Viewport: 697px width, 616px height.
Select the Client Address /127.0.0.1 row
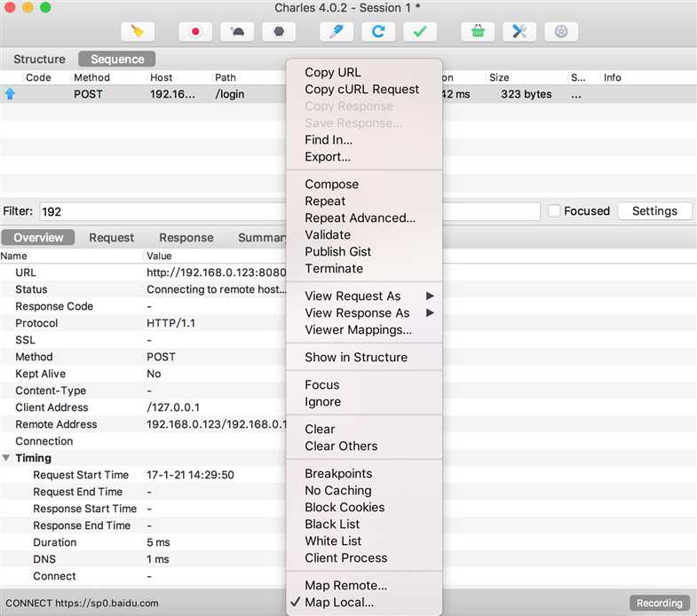143,407
